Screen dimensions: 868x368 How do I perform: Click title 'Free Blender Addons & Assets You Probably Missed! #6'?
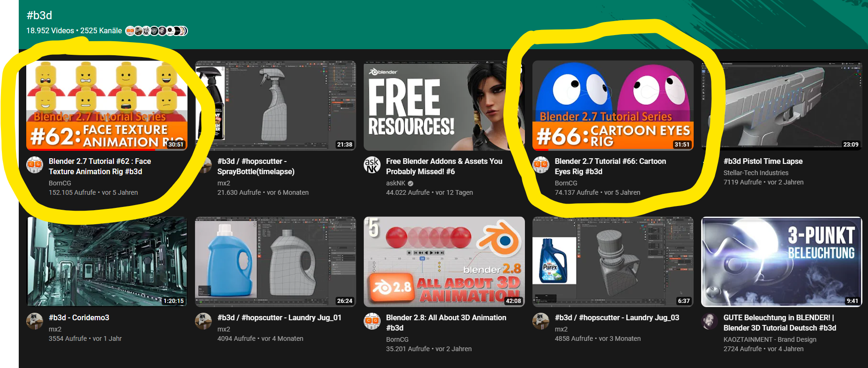click(444, 166)
